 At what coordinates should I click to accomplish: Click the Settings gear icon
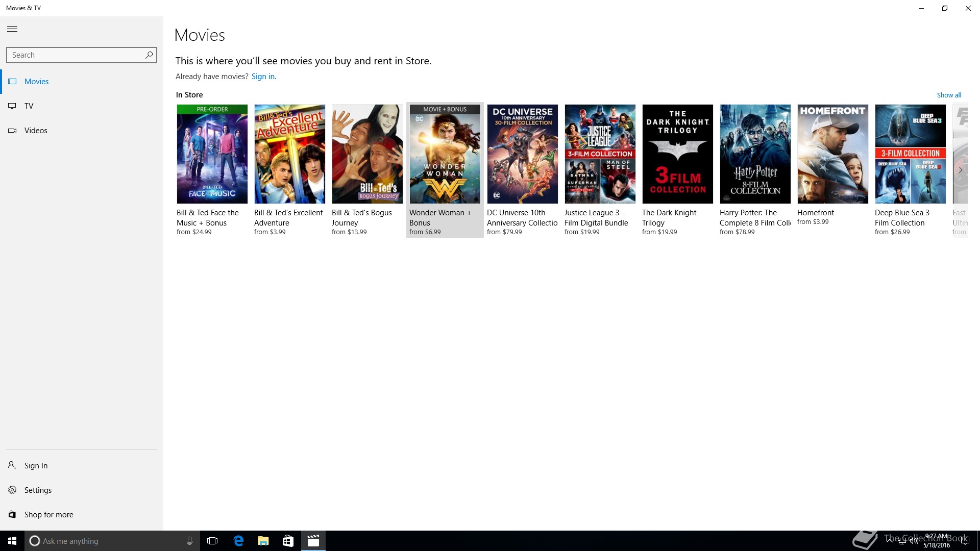click(x=12, y=490)
